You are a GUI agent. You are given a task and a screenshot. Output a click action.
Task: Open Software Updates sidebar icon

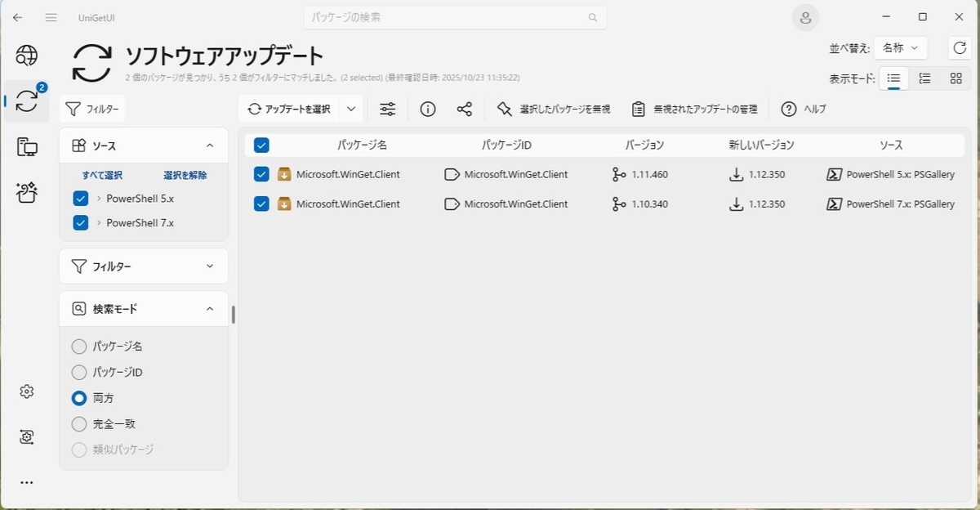point(27,101)
